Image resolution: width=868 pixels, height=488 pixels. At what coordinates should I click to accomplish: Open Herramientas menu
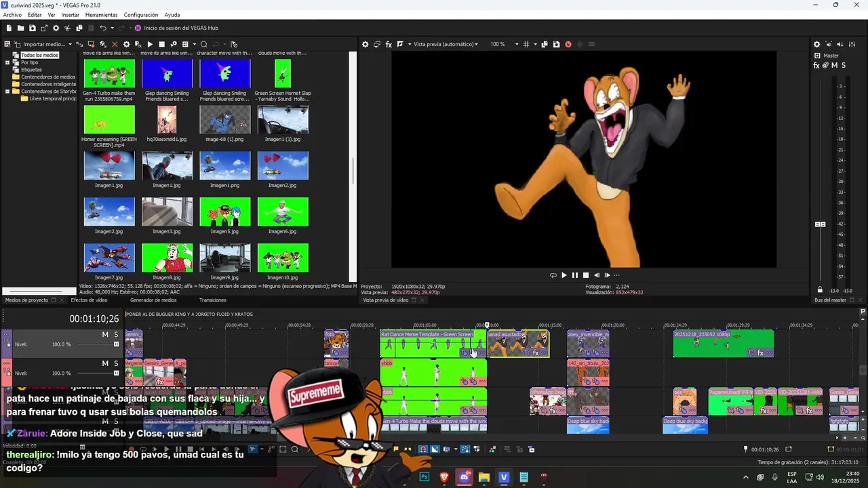tap(101, 14)
